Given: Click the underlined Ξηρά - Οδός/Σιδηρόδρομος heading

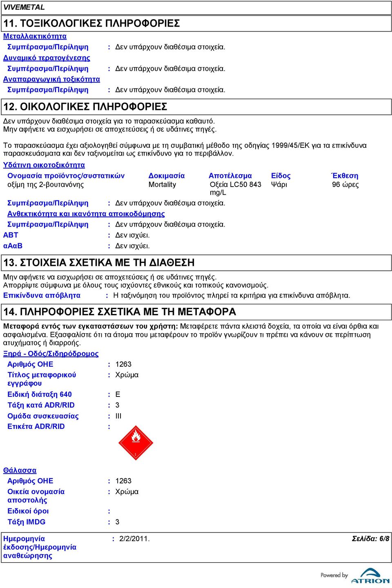Looking at the screenshot, I should point(51,354).
